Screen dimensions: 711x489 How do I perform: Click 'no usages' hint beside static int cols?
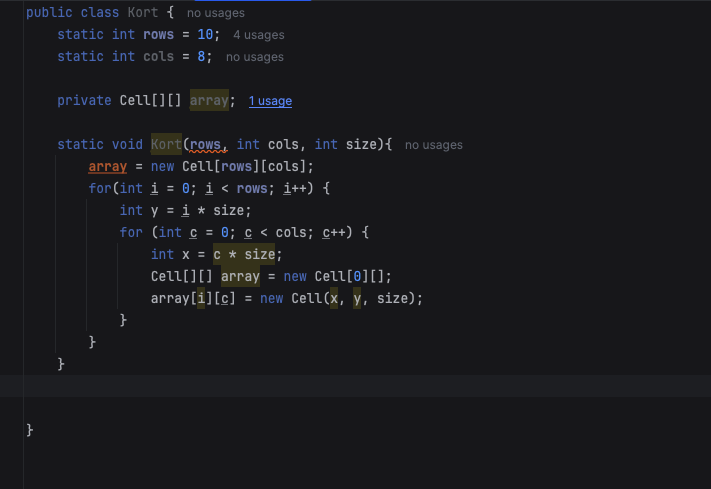[x=255, y=57]
